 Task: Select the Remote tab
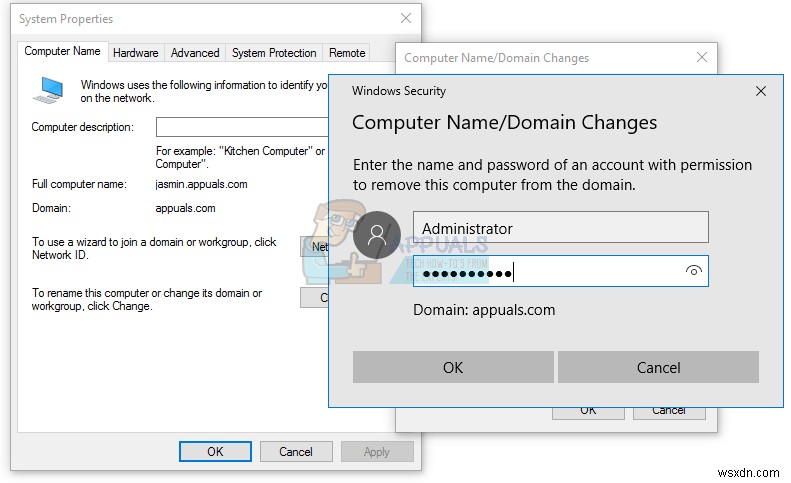[x=347, y=53]
